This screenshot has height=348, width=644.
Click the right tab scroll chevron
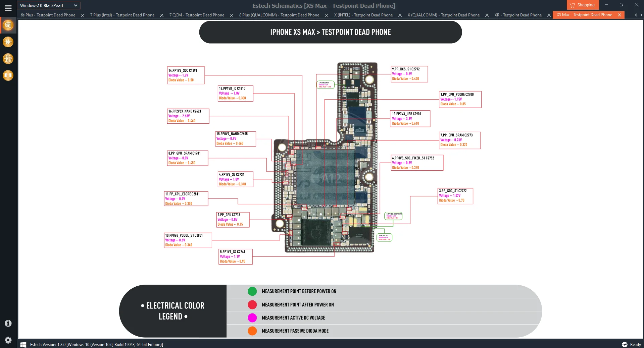641,15
